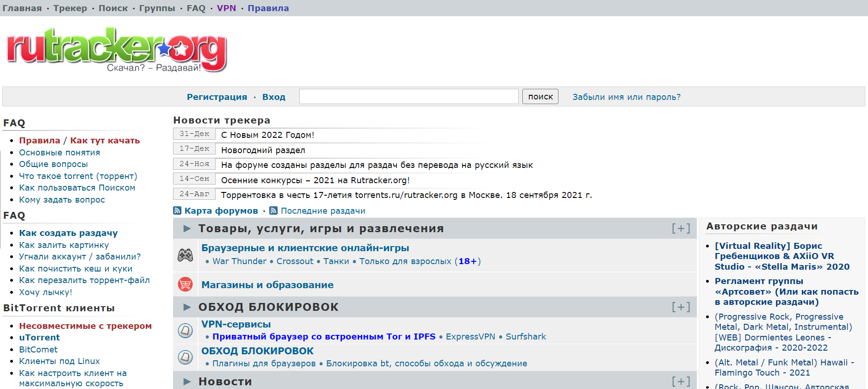
Task: Open Как пользоваться Поиском link
Action: pos(77,188)
